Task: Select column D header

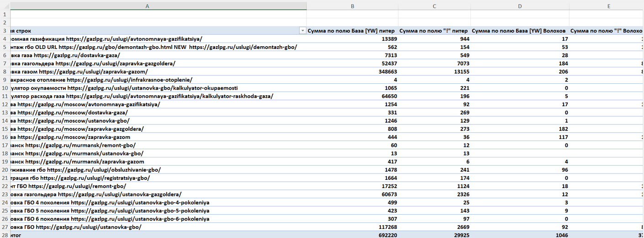Action: [x=520, y=6]
